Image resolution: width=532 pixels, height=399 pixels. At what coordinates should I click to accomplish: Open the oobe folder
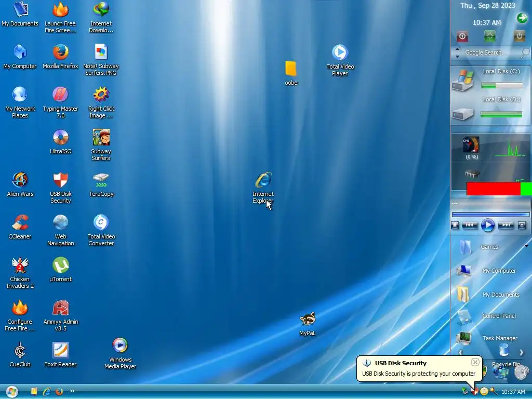click(291, 73)
